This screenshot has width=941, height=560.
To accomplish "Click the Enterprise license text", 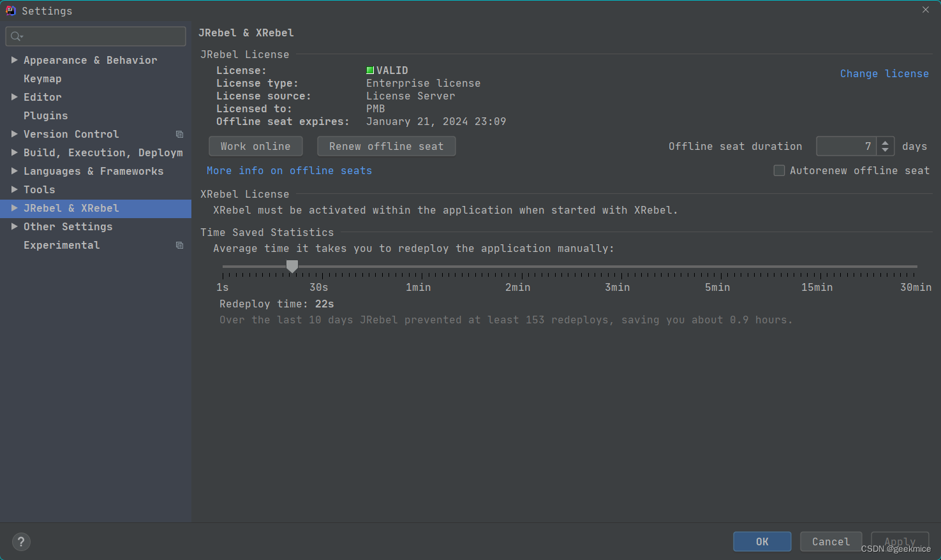I will pyautogui.click(x=424, y=83).
